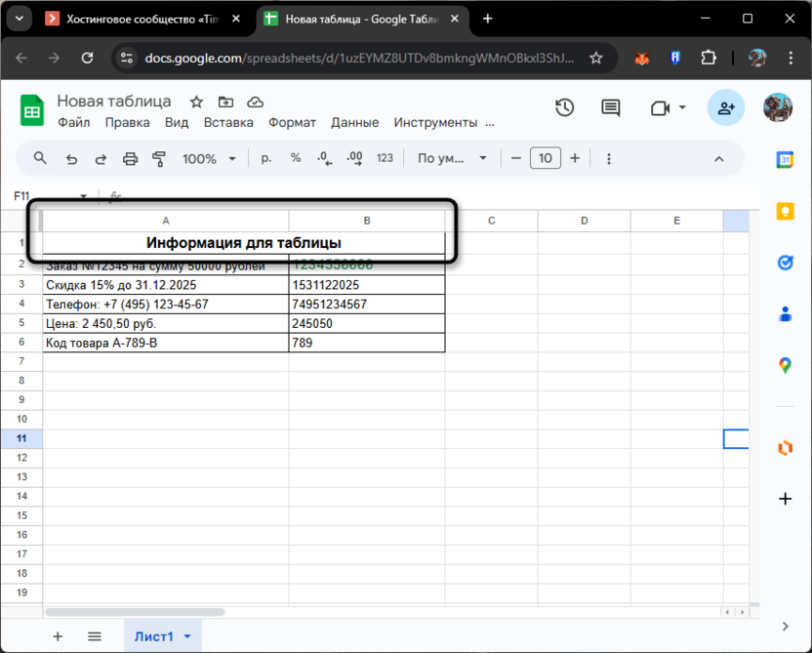812x653 pixels.
Task: Click the Print icon in toolbar
Action: point(130,158)
